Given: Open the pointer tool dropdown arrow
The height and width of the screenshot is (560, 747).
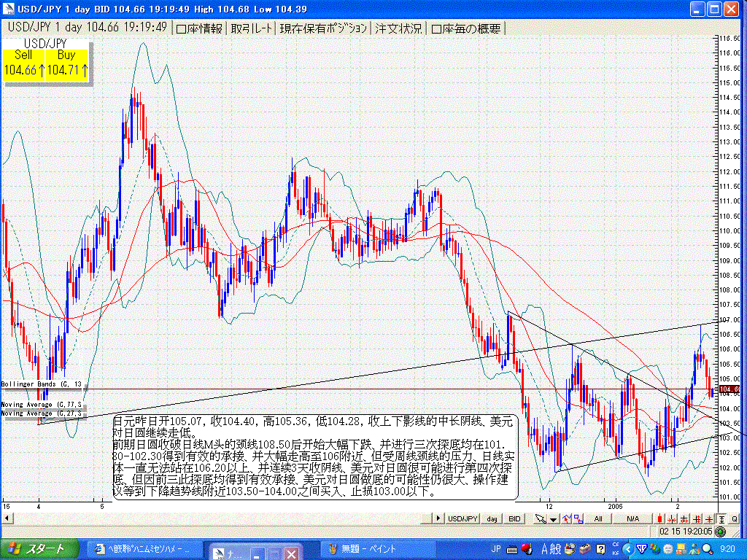Looking at the screenshot, I should [x=553, y=518].
